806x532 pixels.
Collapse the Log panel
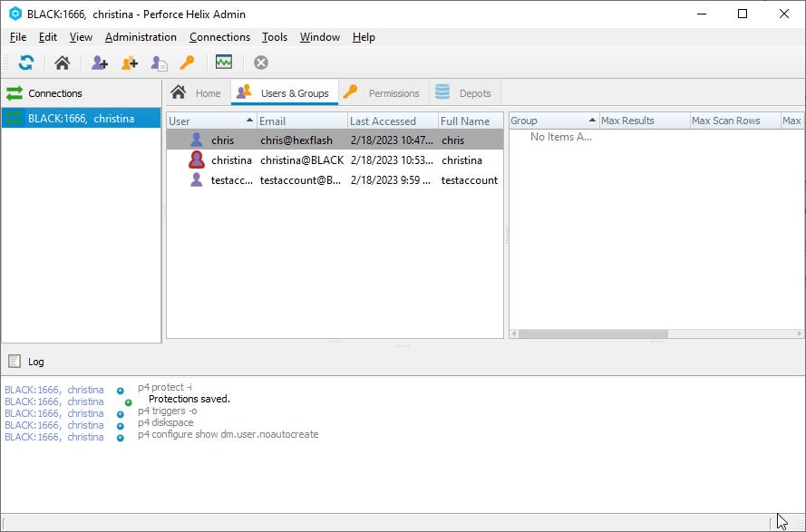coord(13,361)
